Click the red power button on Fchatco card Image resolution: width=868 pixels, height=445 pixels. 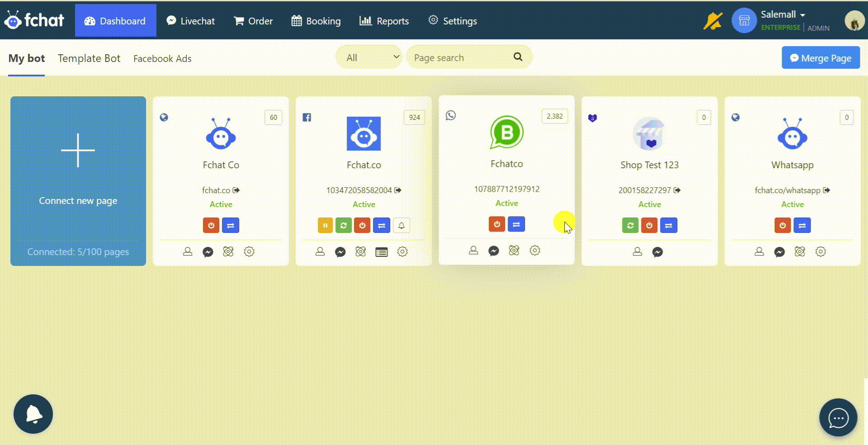point(497,224)
